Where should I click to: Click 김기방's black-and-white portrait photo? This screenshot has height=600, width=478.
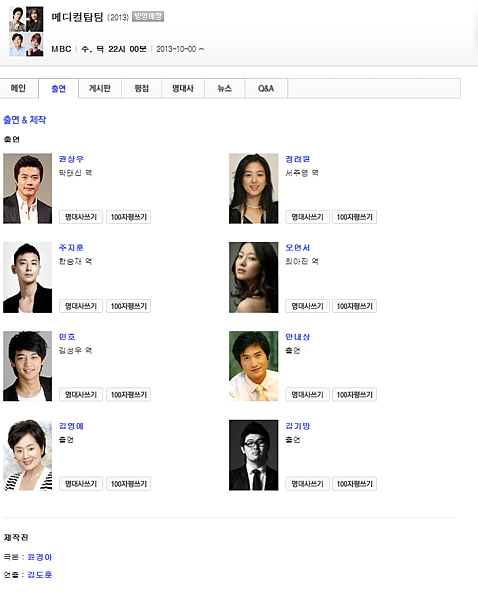tap(254, 455)
